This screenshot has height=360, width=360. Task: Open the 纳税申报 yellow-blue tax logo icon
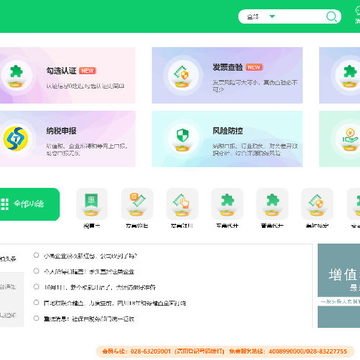[x=16, y=138]
